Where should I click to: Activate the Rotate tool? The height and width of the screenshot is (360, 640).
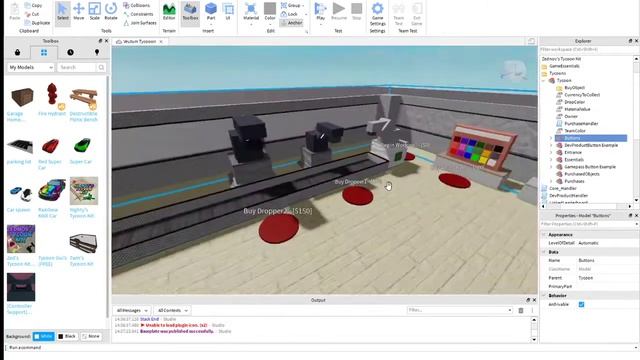(x=111, y=11)
